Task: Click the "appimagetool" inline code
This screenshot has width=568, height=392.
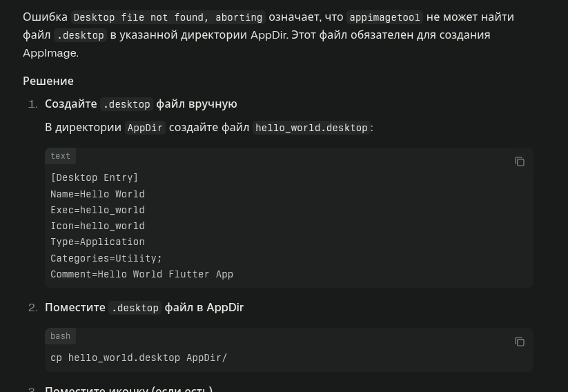Action: tap(385, 17)
